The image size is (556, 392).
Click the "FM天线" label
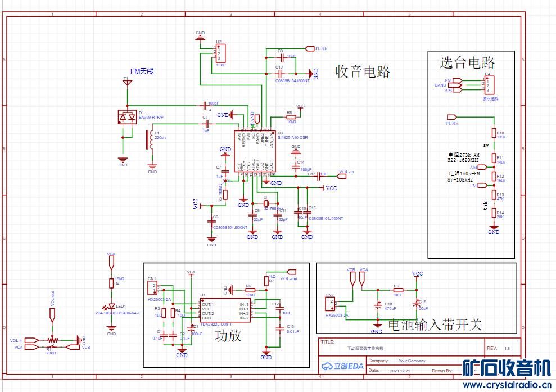tap(142, 71)
